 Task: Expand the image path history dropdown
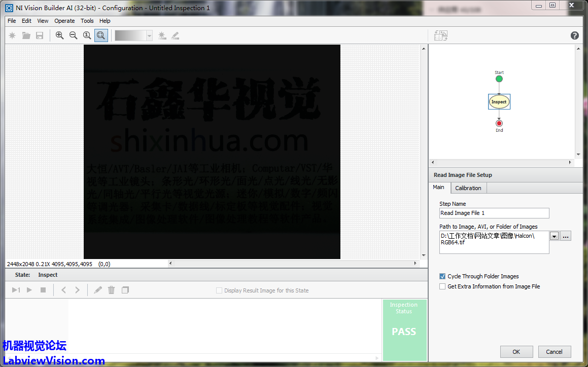pyautogui.click(x=554, y=236)
